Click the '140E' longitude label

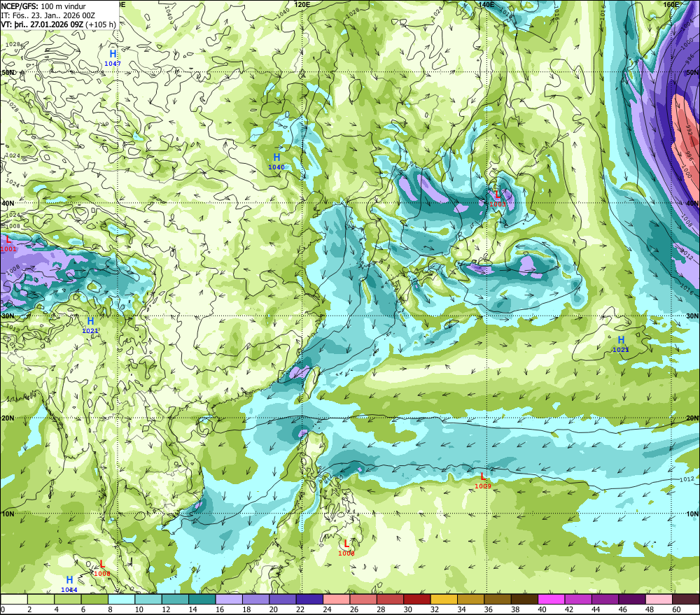(486, 4)
